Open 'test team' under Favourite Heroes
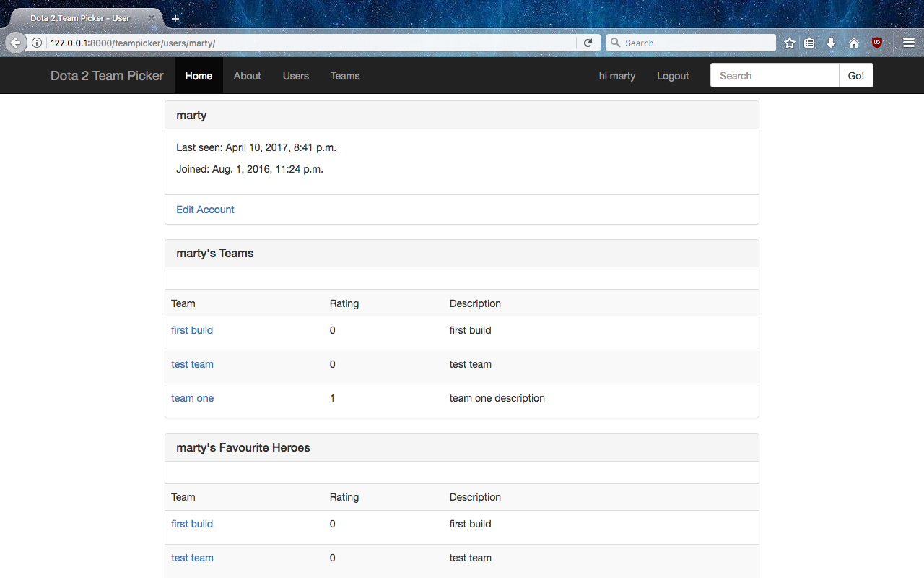924x578 pixels. pos(192,558)
